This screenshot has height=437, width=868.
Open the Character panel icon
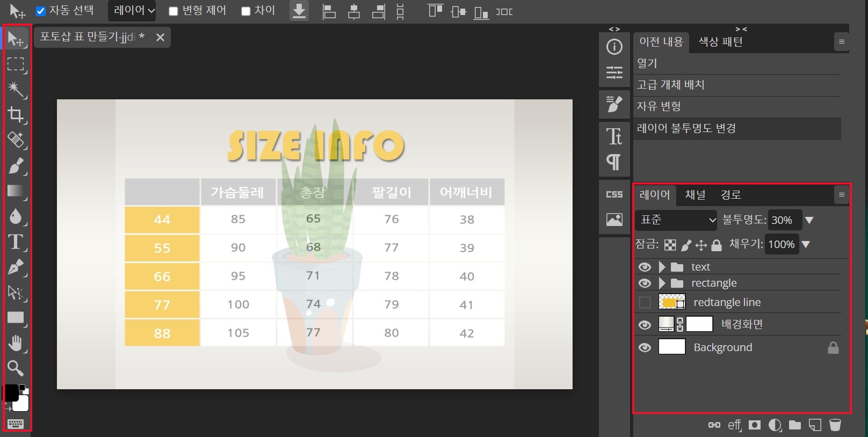coord(614,136)
